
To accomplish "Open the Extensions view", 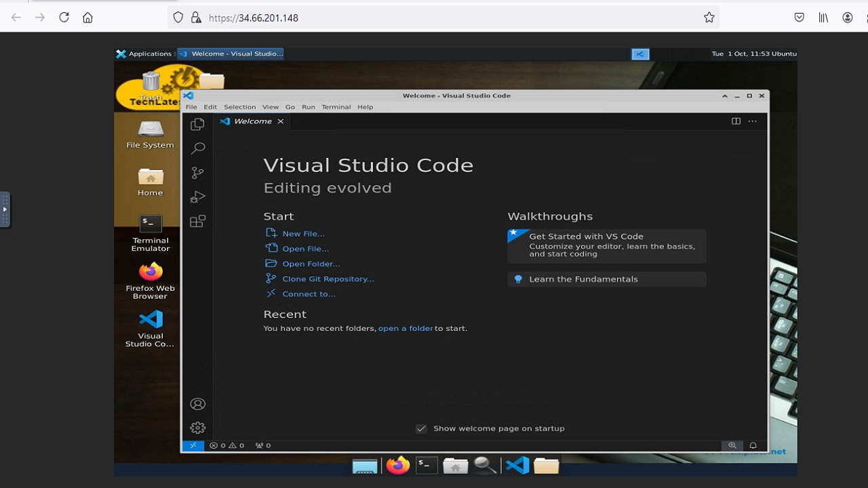I will click(197, 222).
